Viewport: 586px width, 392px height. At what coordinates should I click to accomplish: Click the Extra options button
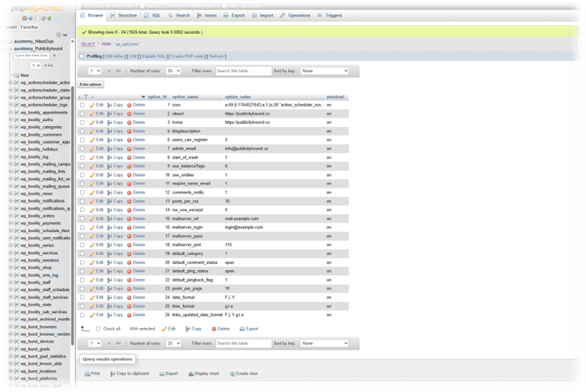click(90, 85)
